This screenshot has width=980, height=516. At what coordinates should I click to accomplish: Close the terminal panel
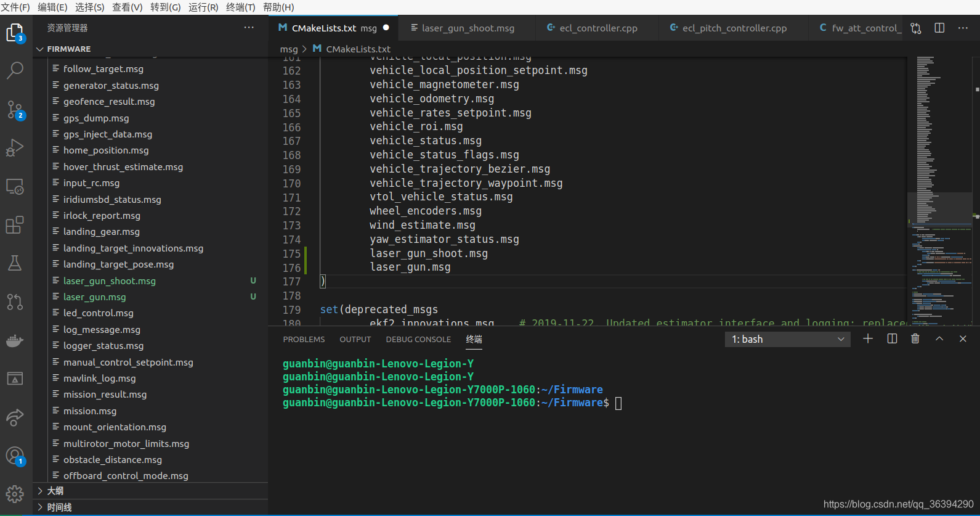pos(963,338)
